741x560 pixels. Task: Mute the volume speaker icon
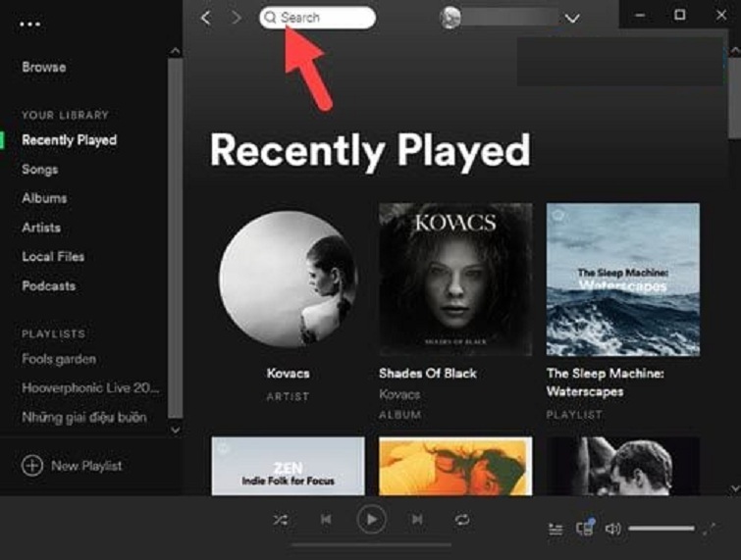coord(613,529)
